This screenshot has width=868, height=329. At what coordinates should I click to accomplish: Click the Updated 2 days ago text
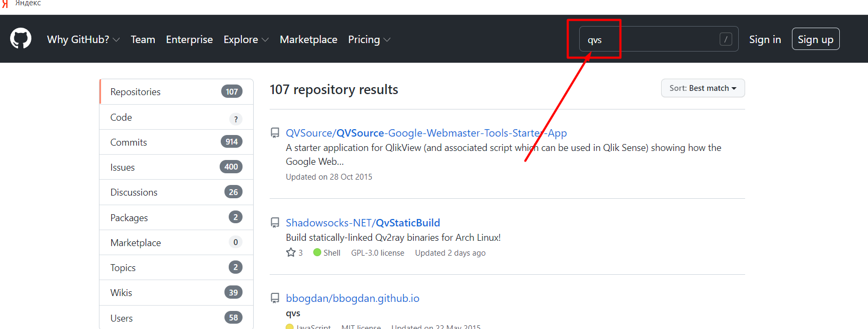click(450, 253)
